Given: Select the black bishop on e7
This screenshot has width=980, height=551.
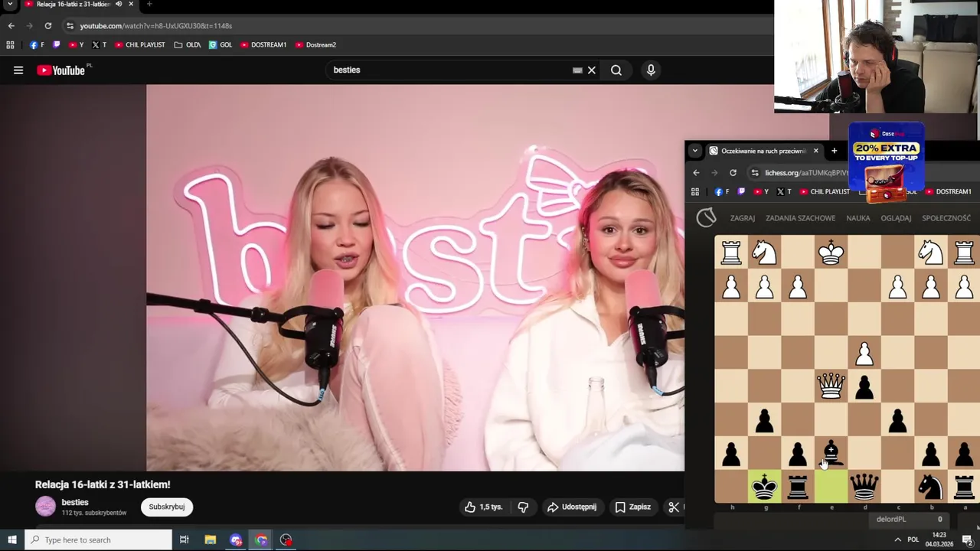Looking at the screenshot, I should pyautogui.click(x=831, y=452).
